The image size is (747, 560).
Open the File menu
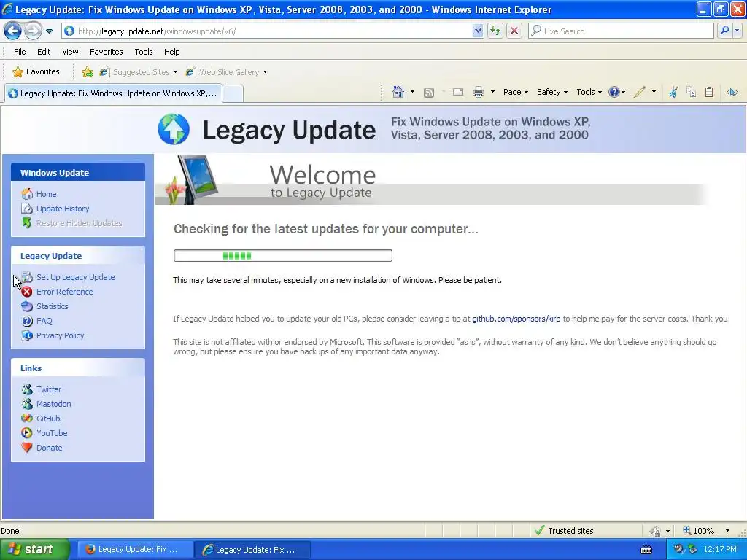pyautogui.click(x=20, y=52)
